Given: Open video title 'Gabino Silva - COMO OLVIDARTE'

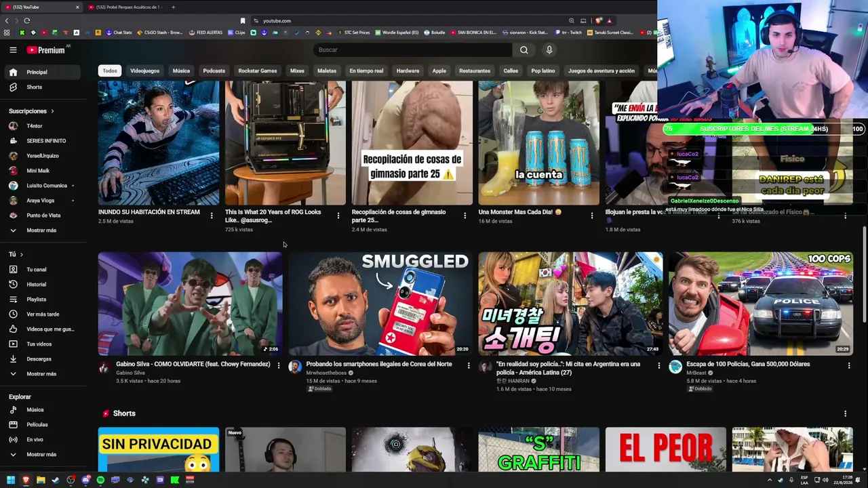Looking at the screenshot, I should pyautogui.click(x=193, y=364).
